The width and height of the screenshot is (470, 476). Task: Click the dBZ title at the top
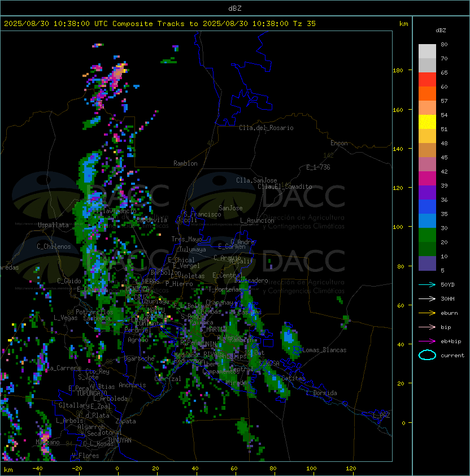235,8
